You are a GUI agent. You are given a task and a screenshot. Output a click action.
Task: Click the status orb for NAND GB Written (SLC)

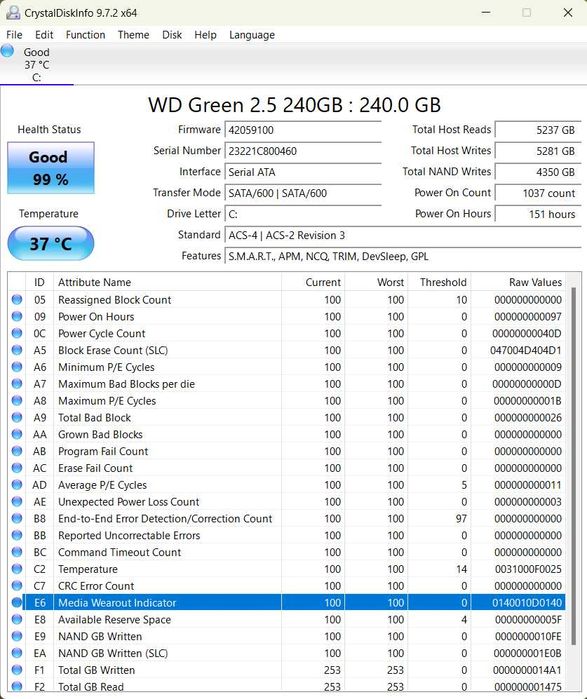(x=17, y=653)
